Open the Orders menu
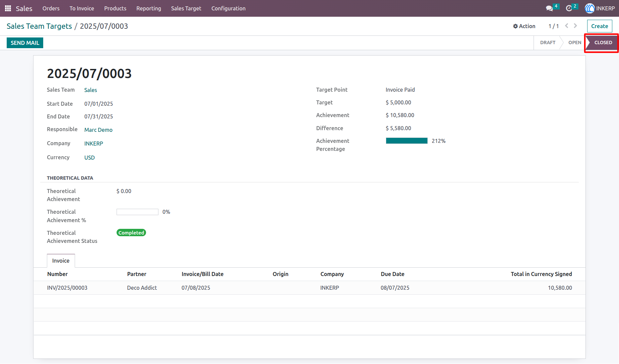The width and height of the screenshot is (619, 364). coord(51,8)
